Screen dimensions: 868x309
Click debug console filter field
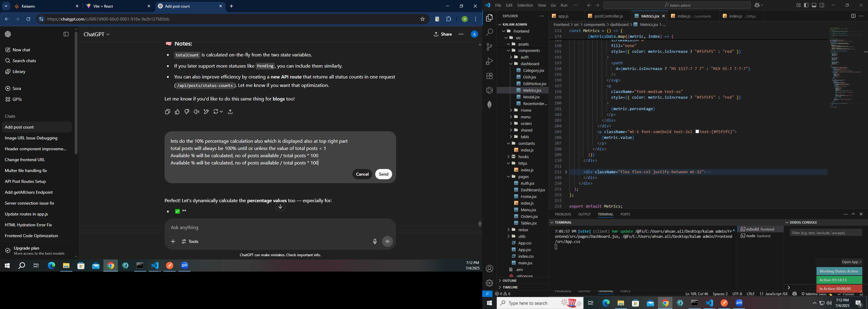tap(826, 233)
